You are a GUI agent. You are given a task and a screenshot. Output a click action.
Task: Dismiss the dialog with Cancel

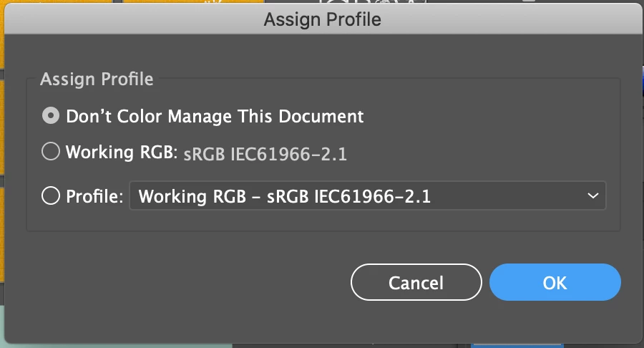tap(416, 282)
